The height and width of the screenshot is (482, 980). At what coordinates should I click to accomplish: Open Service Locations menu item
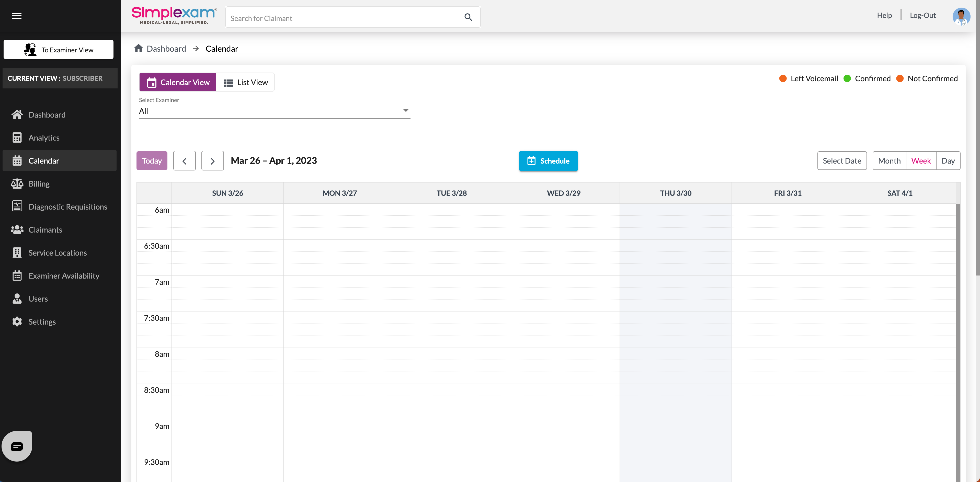58,253
